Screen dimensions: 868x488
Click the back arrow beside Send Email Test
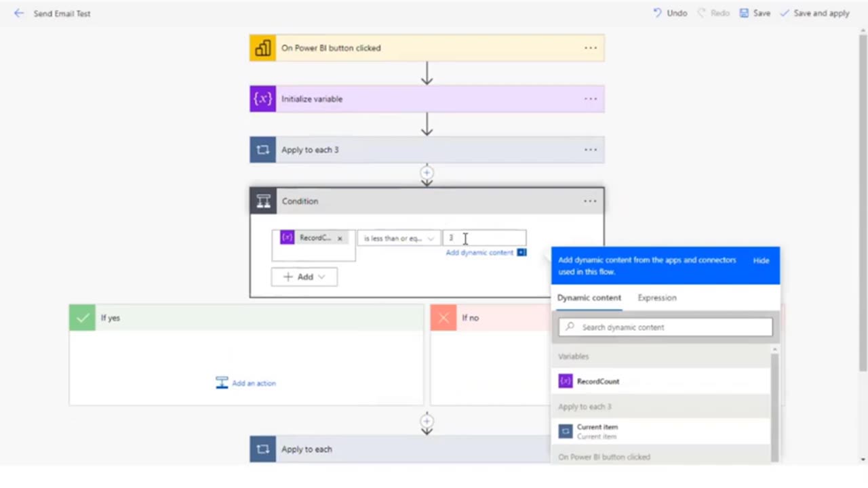tap(18, 13)
